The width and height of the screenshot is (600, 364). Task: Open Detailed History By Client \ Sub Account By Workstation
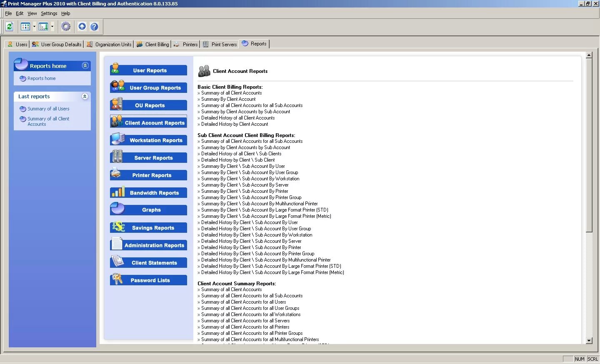pos(257,235)
